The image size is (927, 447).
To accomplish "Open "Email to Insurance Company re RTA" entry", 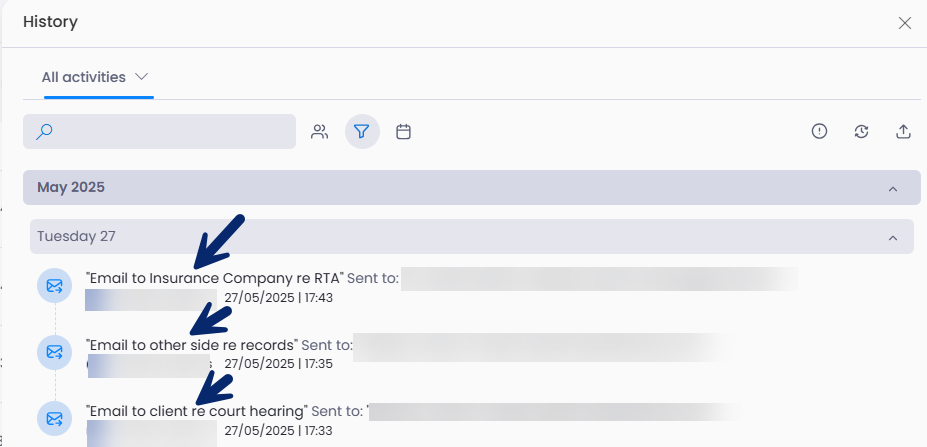I will point(215,278).
